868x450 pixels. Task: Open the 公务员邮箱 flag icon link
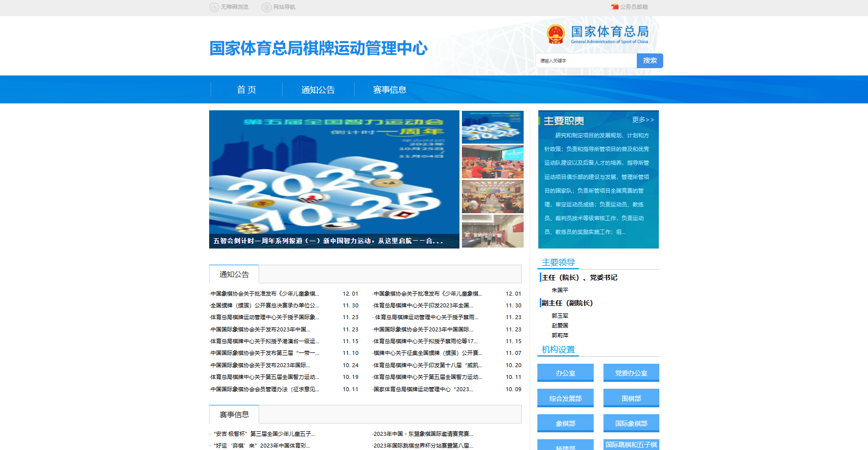[615, 7]
